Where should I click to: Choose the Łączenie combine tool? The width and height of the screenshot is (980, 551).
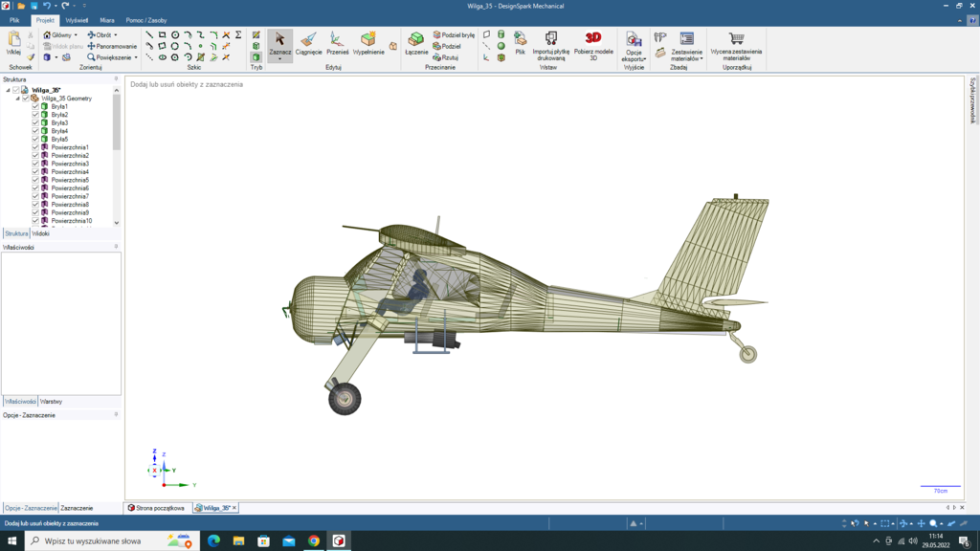416,42
